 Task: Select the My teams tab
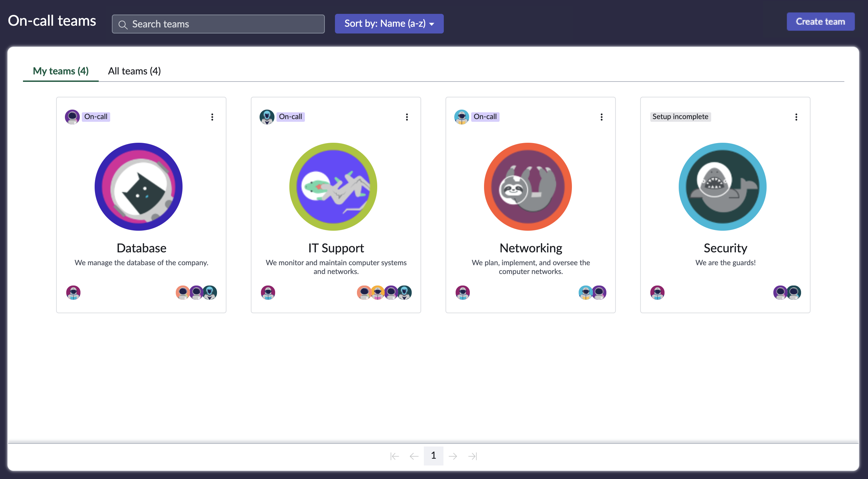tap(61, 71)
